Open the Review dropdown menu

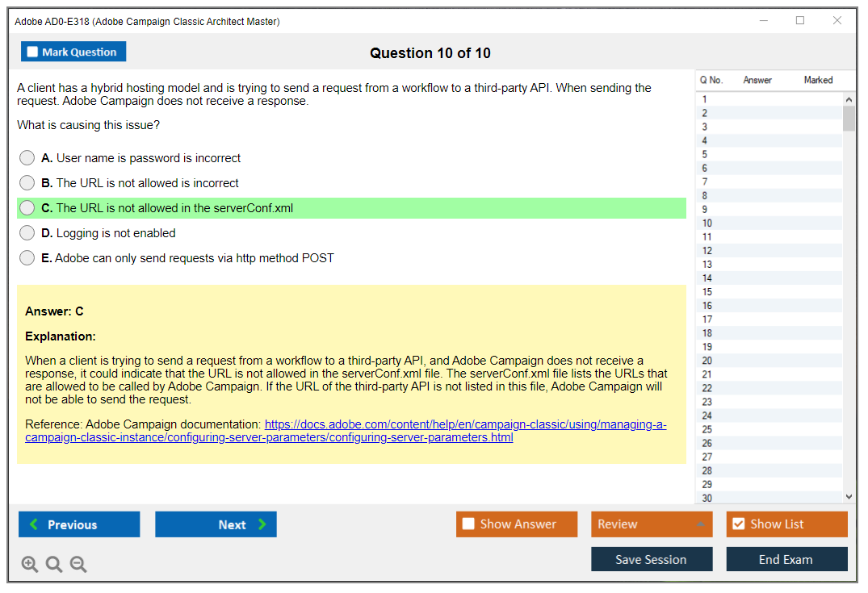click(651, 524)
